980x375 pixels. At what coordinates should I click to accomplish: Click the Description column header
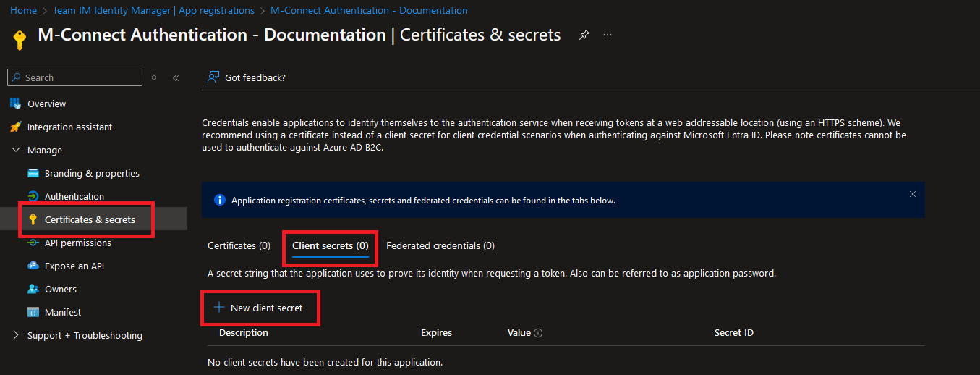tap(244, 332)
